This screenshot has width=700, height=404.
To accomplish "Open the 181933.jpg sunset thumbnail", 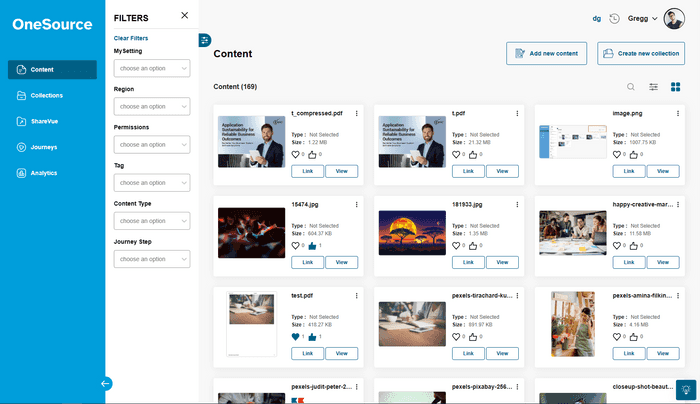I will (412, 233).
